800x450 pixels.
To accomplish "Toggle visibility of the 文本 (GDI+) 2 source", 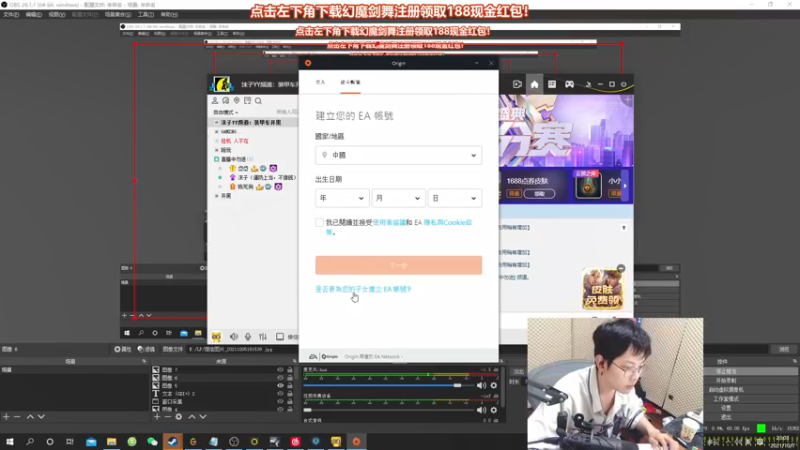I will [x=280, y=394].
